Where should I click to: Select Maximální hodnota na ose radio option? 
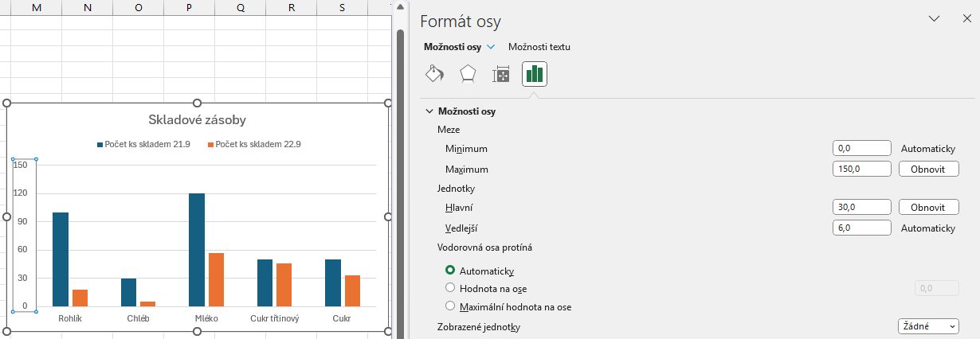(x=451, y=306)
